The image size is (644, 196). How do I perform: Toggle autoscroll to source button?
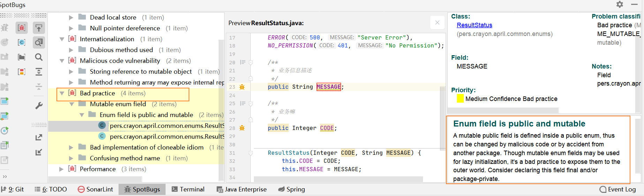(39, 28)
